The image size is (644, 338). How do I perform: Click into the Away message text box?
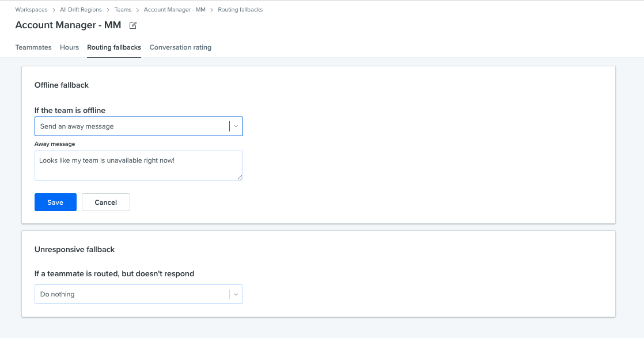[139, 166]
